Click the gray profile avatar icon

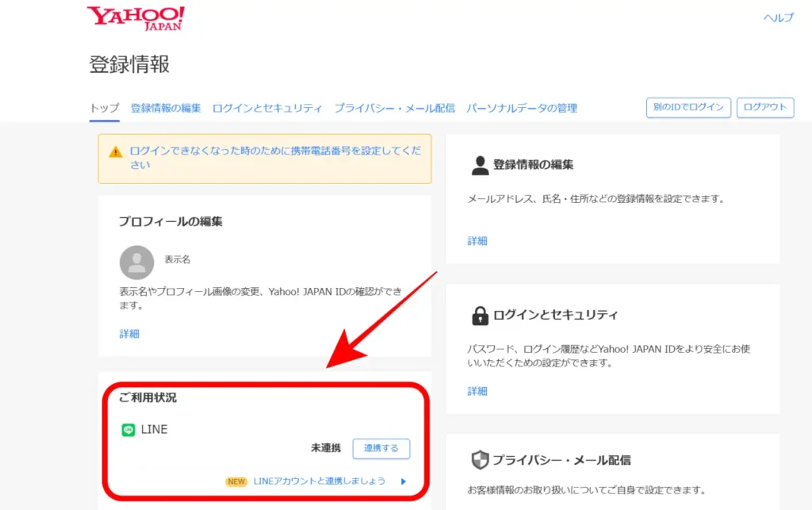tap(136, 263)
